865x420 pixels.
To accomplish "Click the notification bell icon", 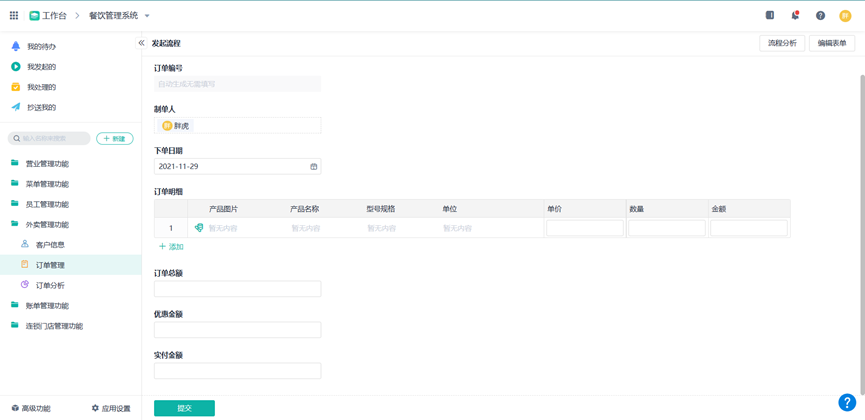I will coord(795,16).
